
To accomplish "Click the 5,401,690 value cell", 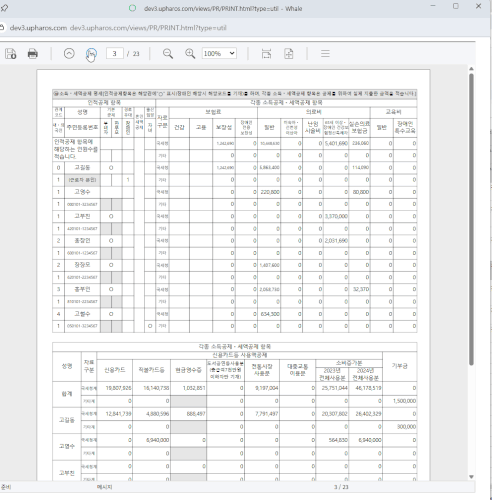I will click(x=336, y=143).
